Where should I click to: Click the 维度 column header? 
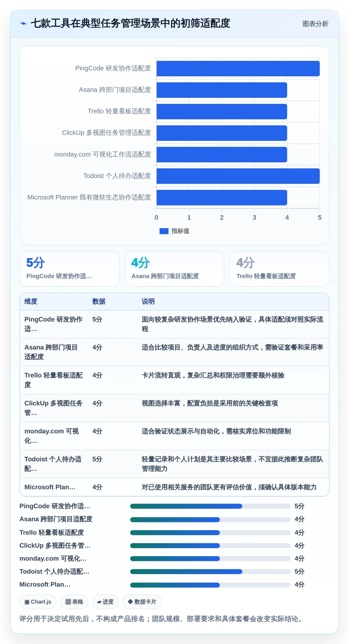point(31,301)
